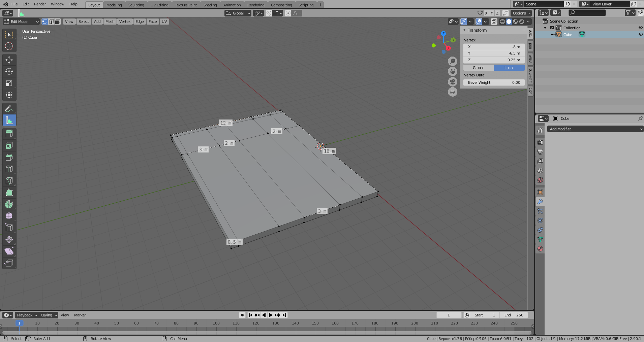Viewport: 644px width, 342px height.
Task: Collapse the Transform panel
Action: coord(464,30)
